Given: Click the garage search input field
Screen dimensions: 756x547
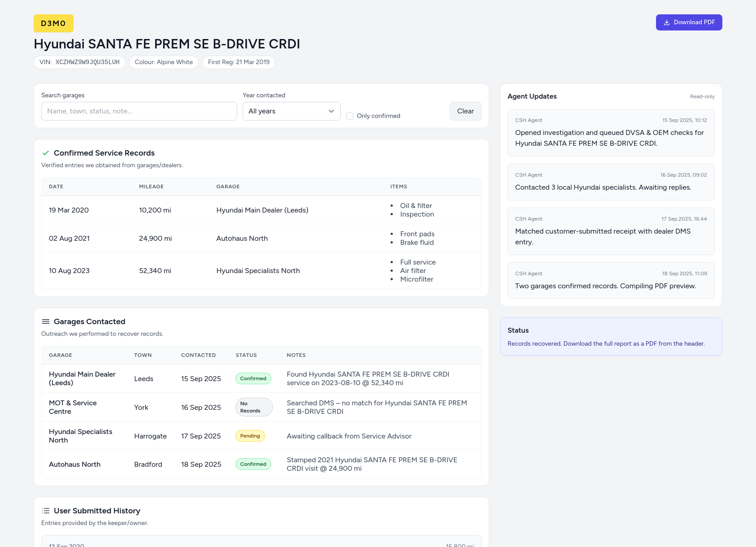Looking at the screenshot, I should (x=139, y=111).
